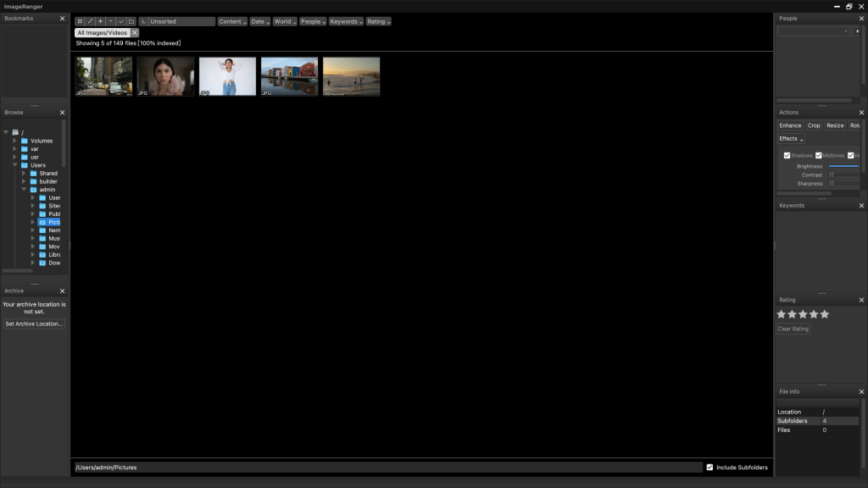Click the folder path input field
The image size is (868, 488).
(387, 468)
